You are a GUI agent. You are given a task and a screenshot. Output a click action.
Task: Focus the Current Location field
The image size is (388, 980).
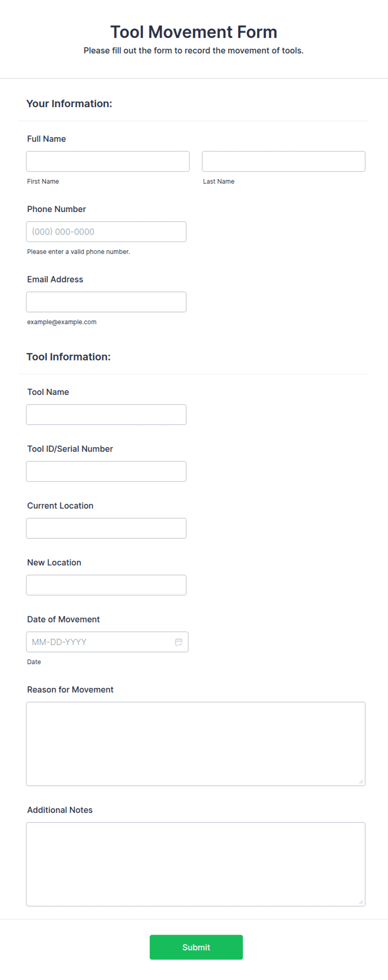coord(106,528)
